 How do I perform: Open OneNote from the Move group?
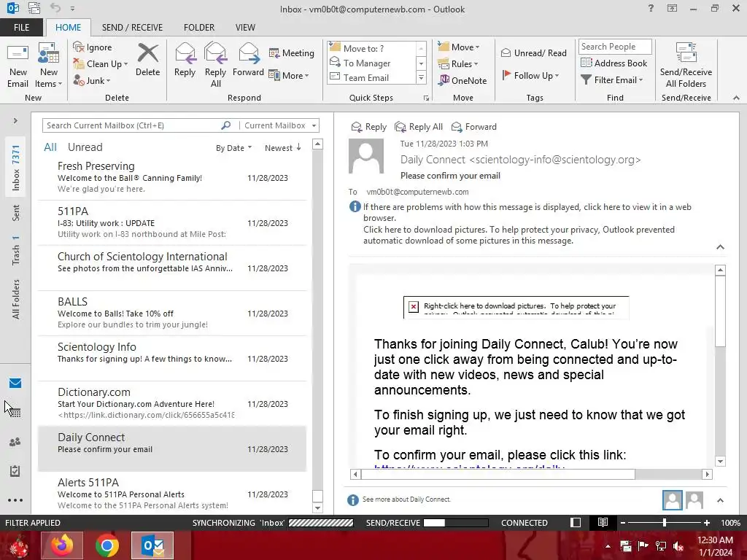[x=463, y=80]
